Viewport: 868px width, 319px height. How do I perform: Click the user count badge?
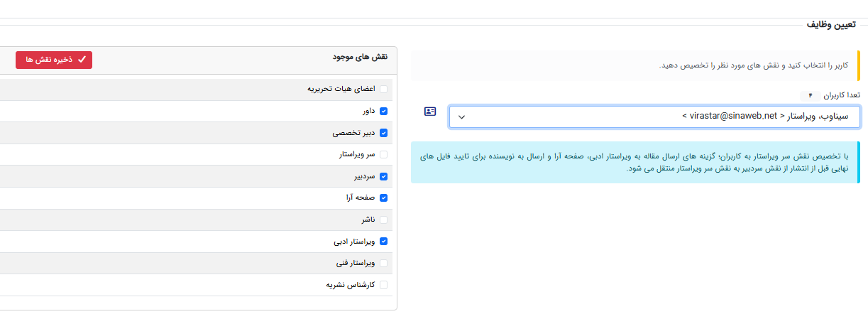click(809, 95)
